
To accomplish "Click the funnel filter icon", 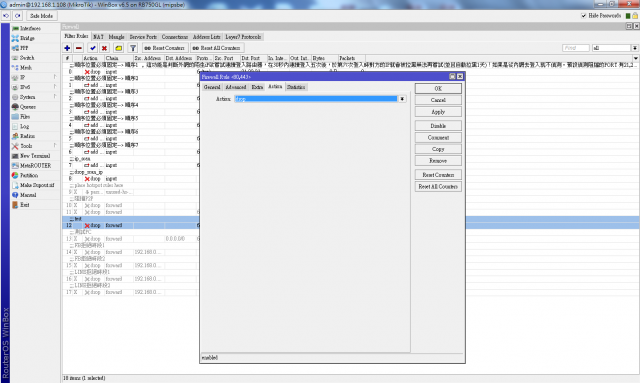I will coord(133,48).
